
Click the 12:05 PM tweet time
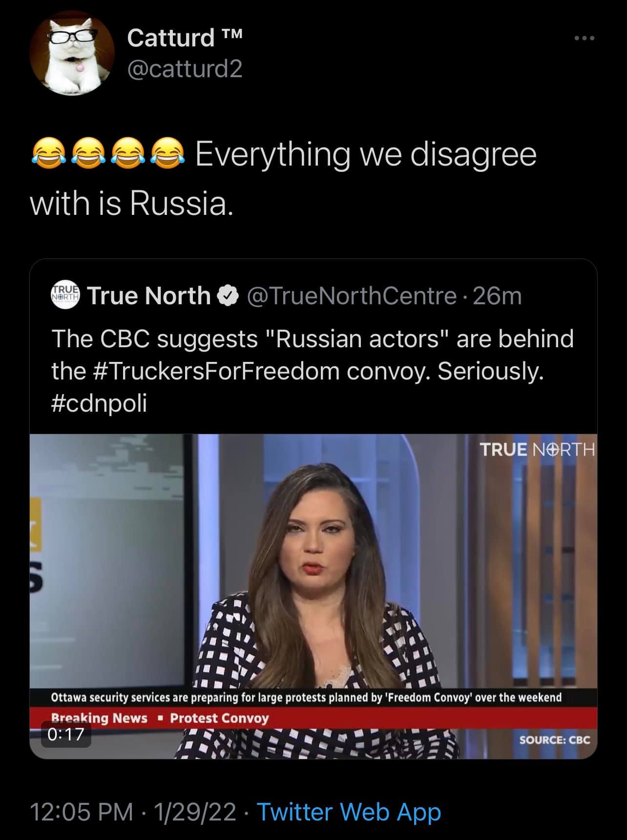(x=82, y=812)
